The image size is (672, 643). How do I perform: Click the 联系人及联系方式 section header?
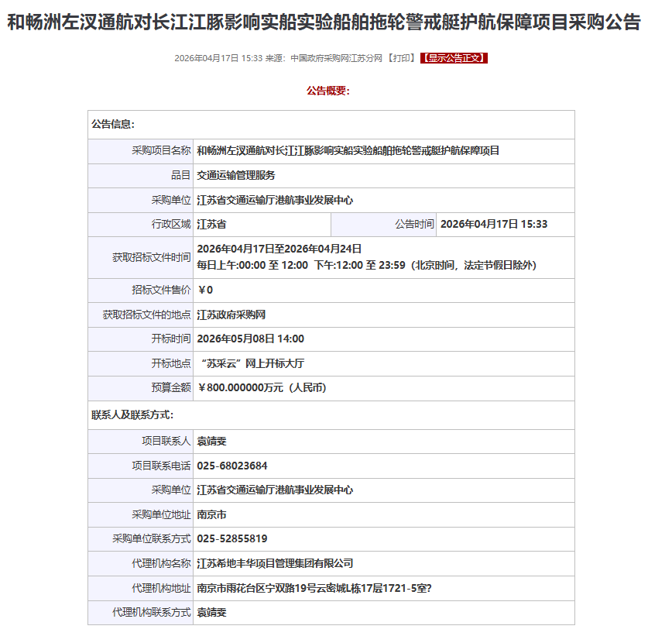tap(132, 415)
